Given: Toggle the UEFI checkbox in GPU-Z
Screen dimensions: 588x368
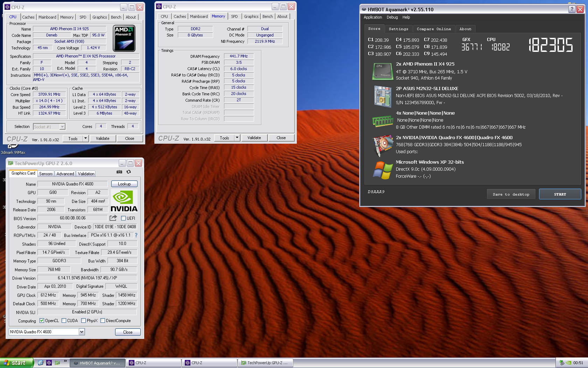Looking at the screenshot, I should [123, 218].
